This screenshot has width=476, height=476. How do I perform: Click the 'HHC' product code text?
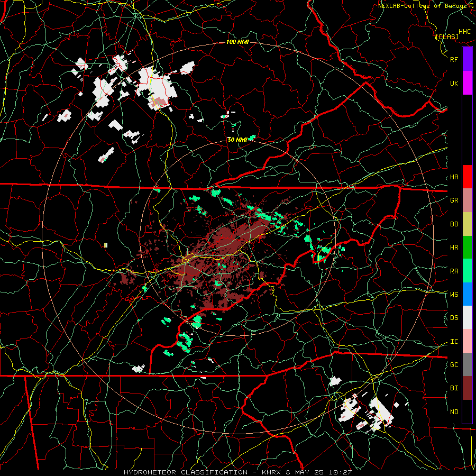click(465, 32)
